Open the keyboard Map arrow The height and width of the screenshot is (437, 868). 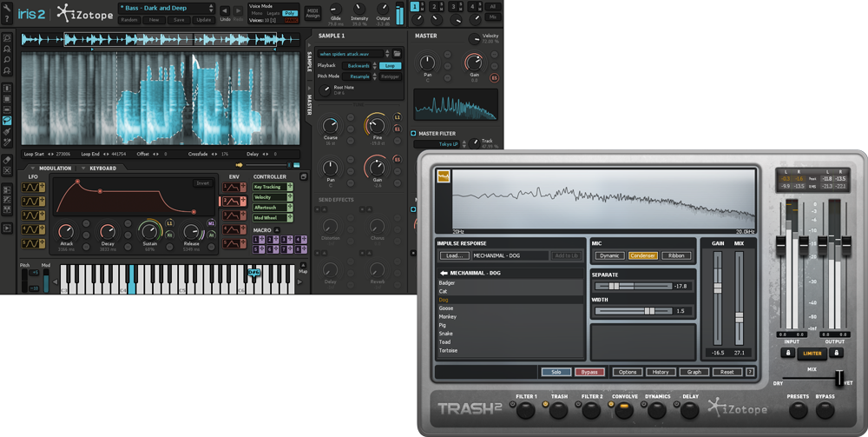pos(303,265)
